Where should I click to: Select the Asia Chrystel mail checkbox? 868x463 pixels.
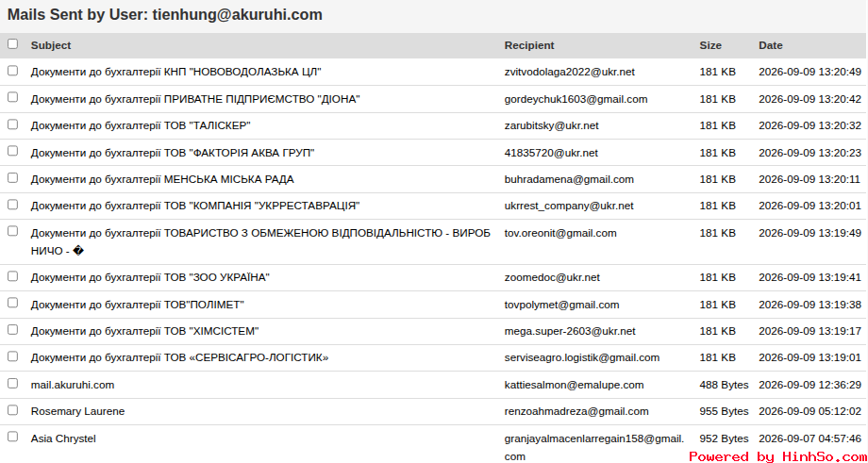coord(12,437)
